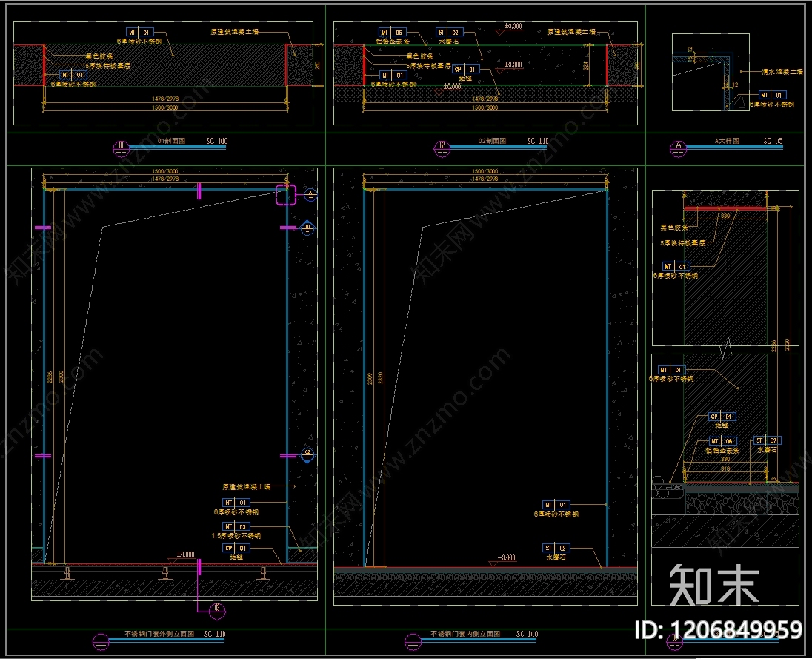Click the "不锈钢门套外侧立面图" title

click(159, 634)
